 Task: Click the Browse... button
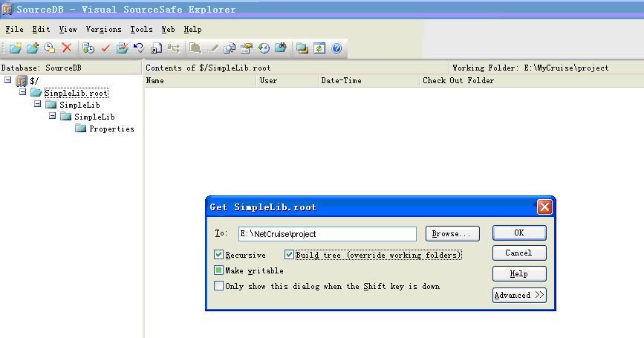[452, 233]
